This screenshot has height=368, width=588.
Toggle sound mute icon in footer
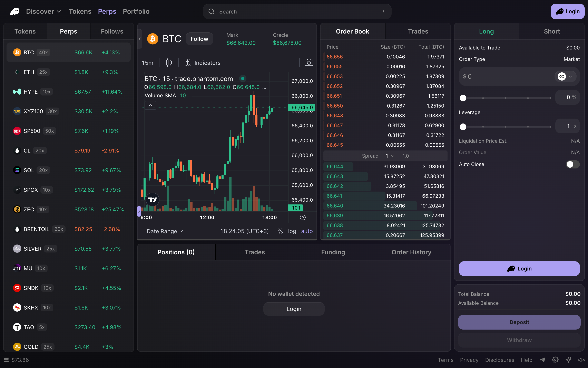581,360
